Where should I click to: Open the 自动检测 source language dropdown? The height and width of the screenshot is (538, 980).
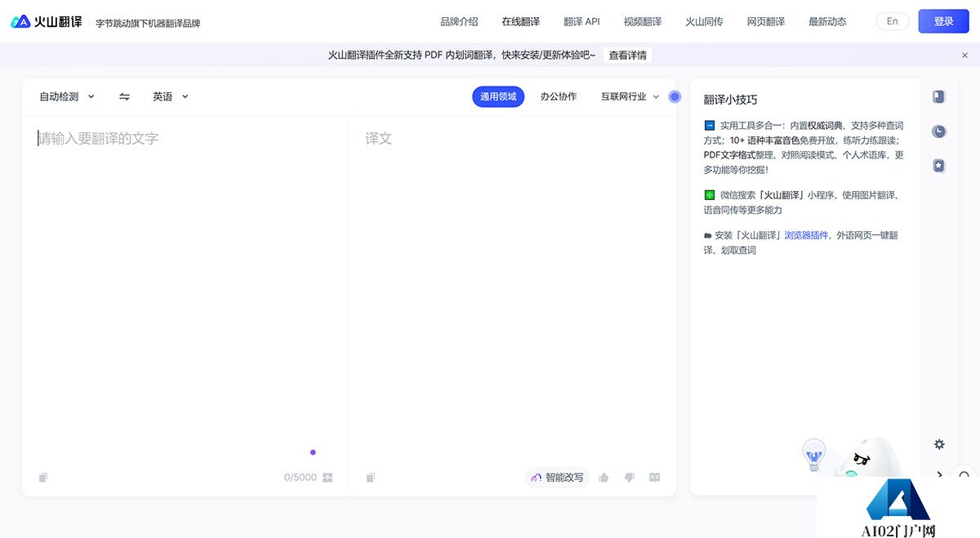(x=67, y=96)
